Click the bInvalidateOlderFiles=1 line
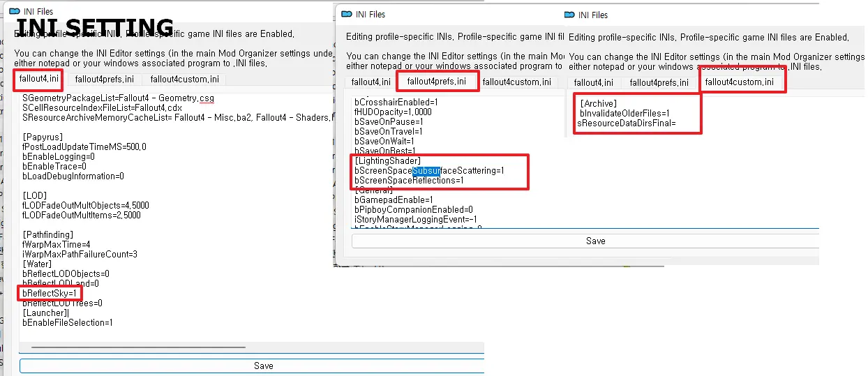The image size is (868, 376). (624, 113)
